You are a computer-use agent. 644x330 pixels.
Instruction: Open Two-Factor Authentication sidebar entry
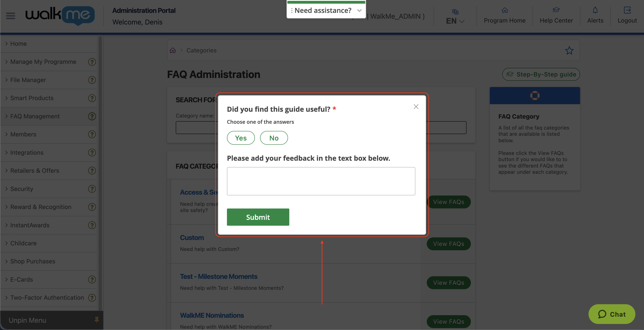click(47, 297)
